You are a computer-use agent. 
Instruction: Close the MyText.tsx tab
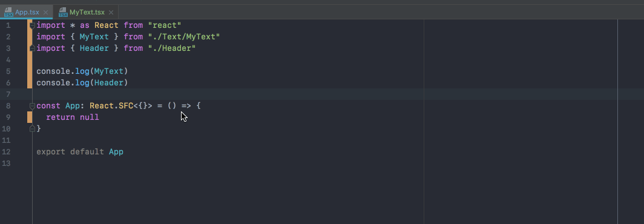click(111, 13)
